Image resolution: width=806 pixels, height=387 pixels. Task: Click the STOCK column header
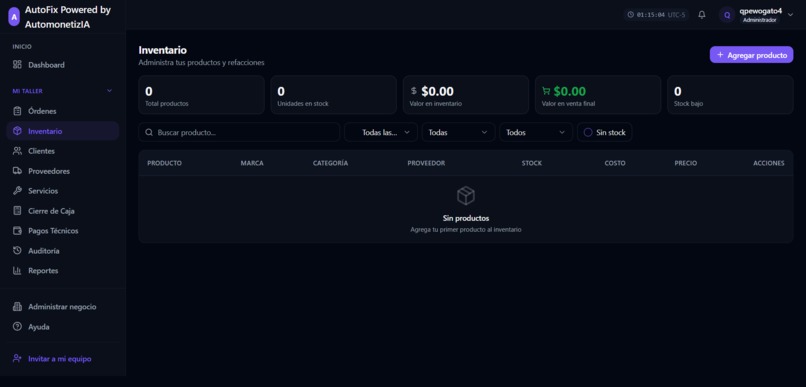point(532,163)
